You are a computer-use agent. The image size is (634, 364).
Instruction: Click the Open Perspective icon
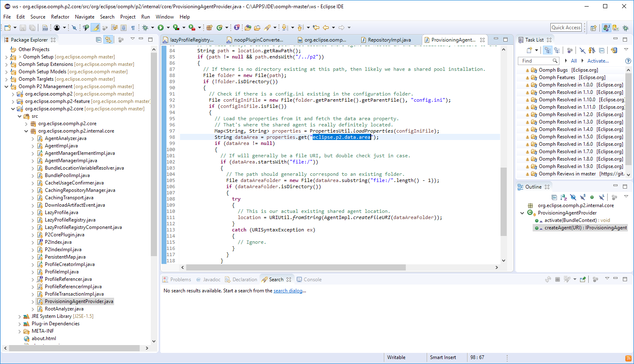[x=593, y=28]
